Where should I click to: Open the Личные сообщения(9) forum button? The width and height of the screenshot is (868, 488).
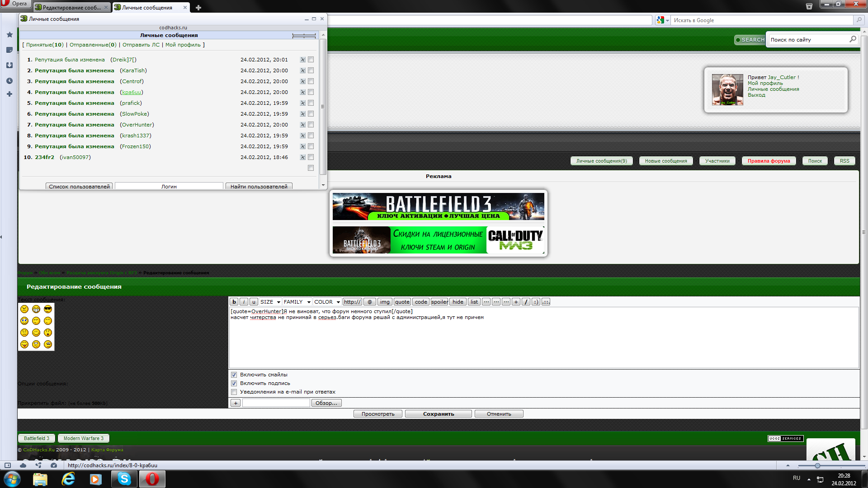click(602, 161)
